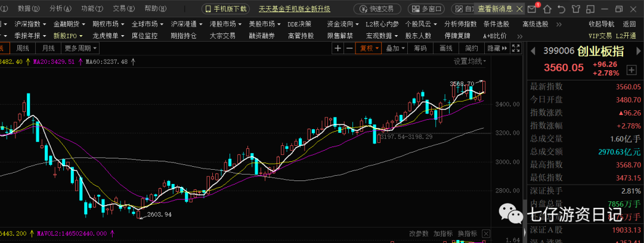This screenshot has width=644, height=243.
Task: Open L2核心内参
Action: [x=382, y=24]
